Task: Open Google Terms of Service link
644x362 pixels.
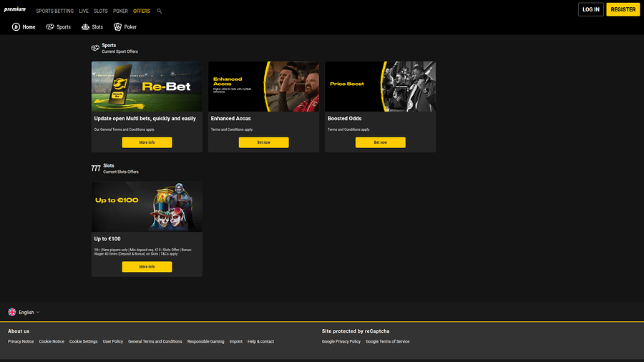Action: click(x=387, y=341)
